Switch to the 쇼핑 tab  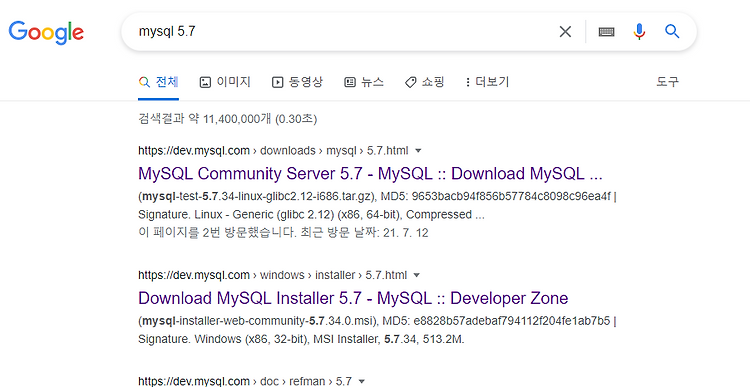(424, 82)
